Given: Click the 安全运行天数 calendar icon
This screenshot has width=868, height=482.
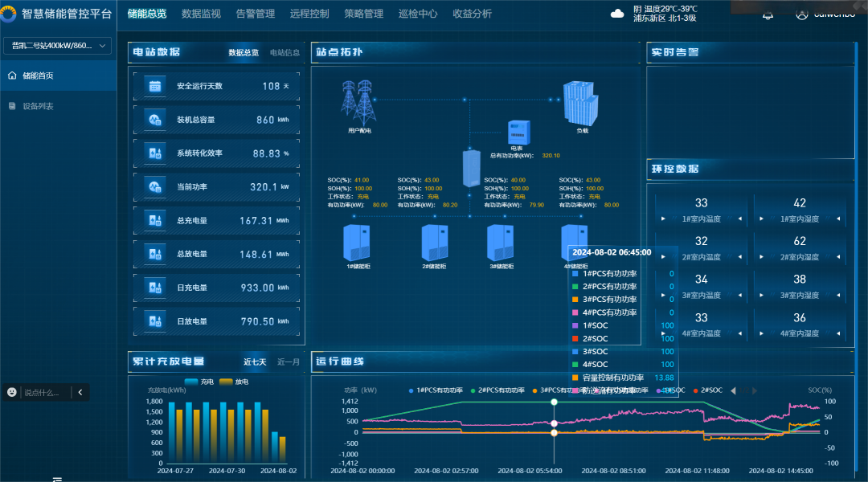Looking at the screenshot, I should tap(155, 86).
